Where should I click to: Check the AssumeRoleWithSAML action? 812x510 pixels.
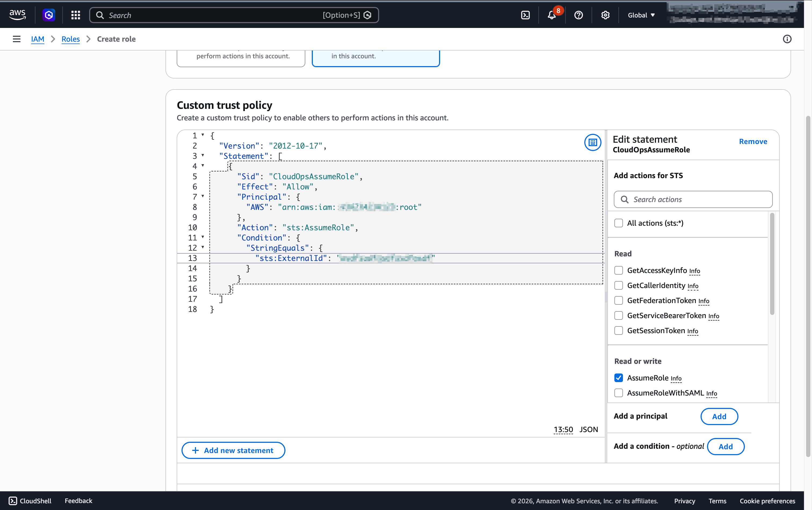pos(618,393)
